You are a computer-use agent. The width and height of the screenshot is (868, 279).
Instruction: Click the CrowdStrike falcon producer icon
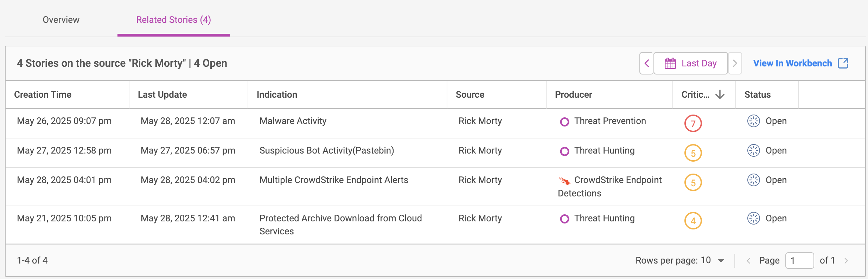[564, 181]
